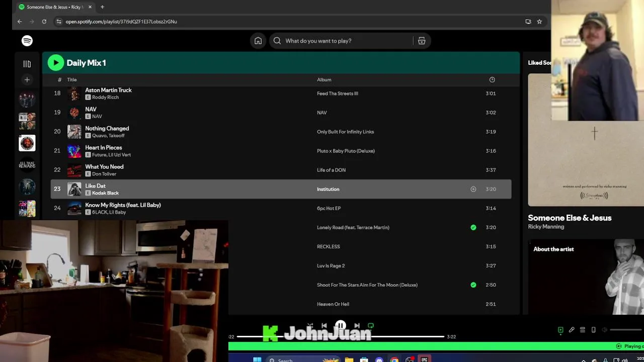Open Connect to a device
The height and width of the screenshot is (362, 644).
594,330
